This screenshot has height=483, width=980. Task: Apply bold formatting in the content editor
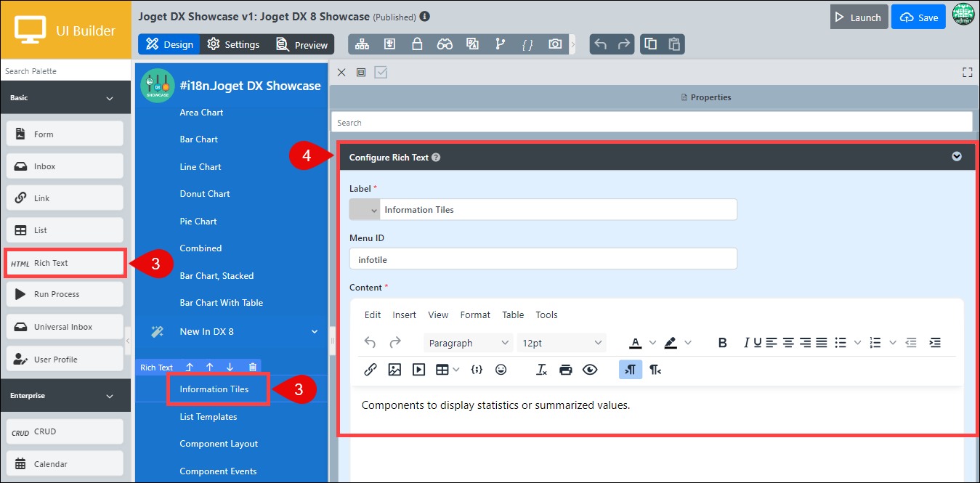[722, 343]
